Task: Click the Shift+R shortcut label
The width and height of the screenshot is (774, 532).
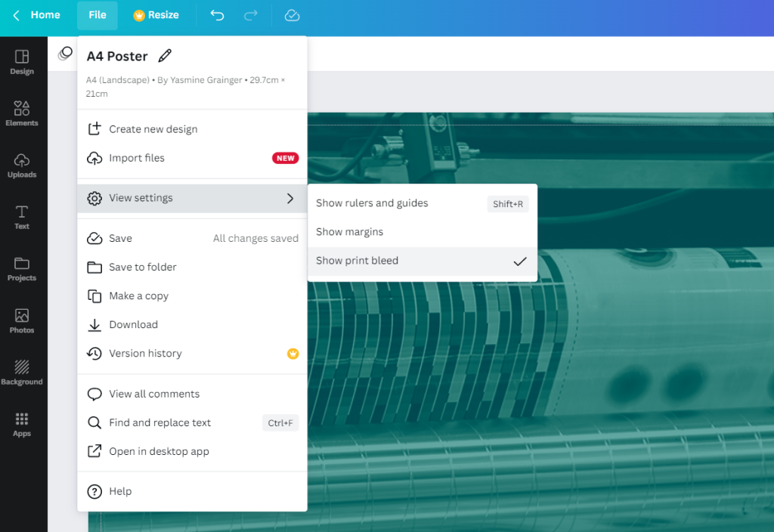Action: (508, 204)
